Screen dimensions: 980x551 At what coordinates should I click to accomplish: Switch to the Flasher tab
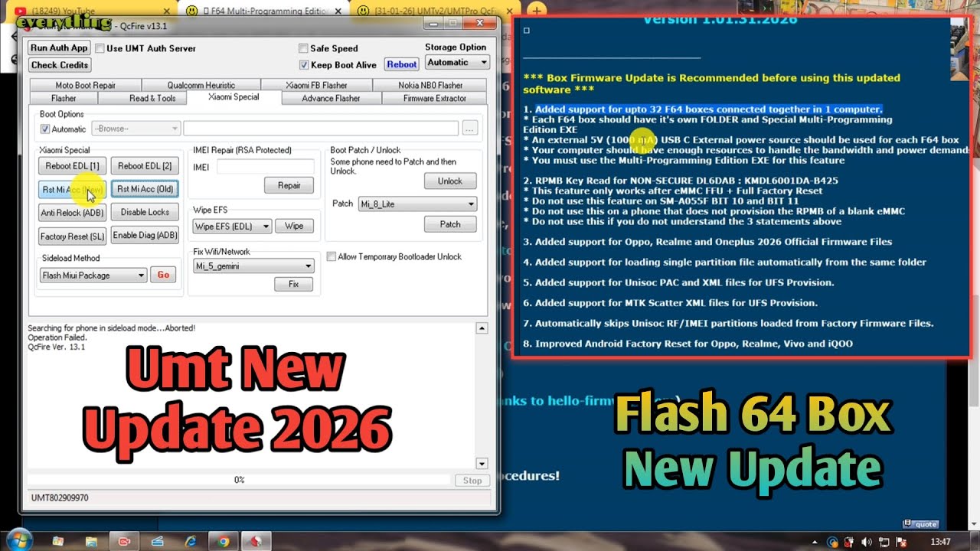(x=64, y=98)
